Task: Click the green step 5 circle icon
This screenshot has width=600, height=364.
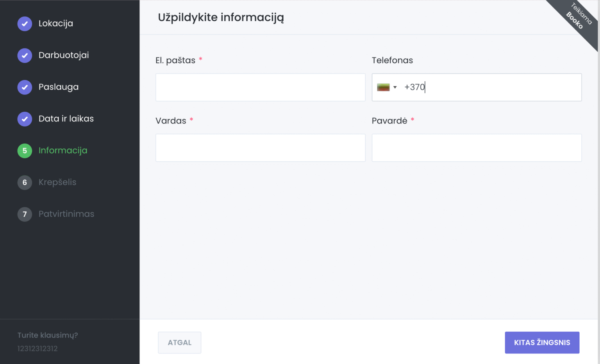Action: 25,151
